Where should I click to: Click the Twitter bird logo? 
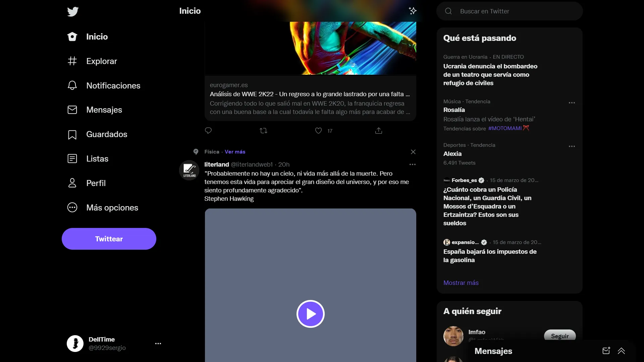click(x=73, y=12)
